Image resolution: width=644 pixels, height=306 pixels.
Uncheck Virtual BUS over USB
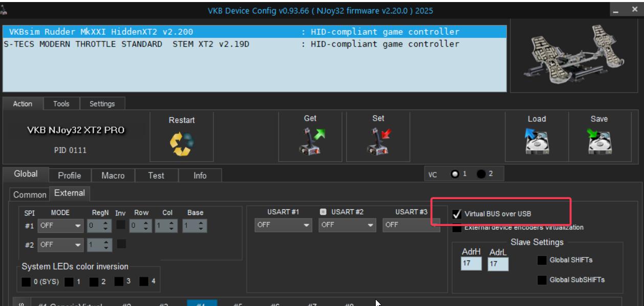(457, 213)
